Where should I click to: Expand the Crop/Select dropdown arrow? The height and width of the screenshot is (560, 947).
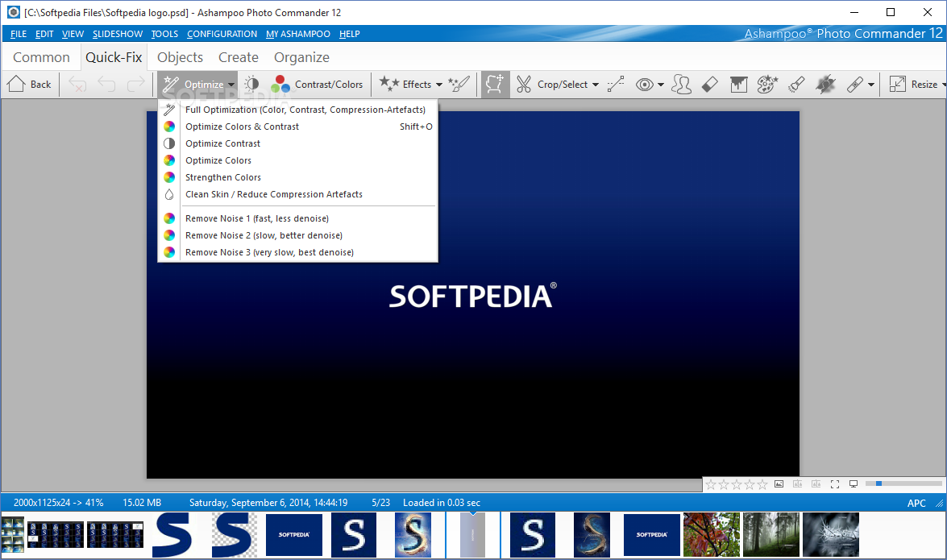[596, 85]
